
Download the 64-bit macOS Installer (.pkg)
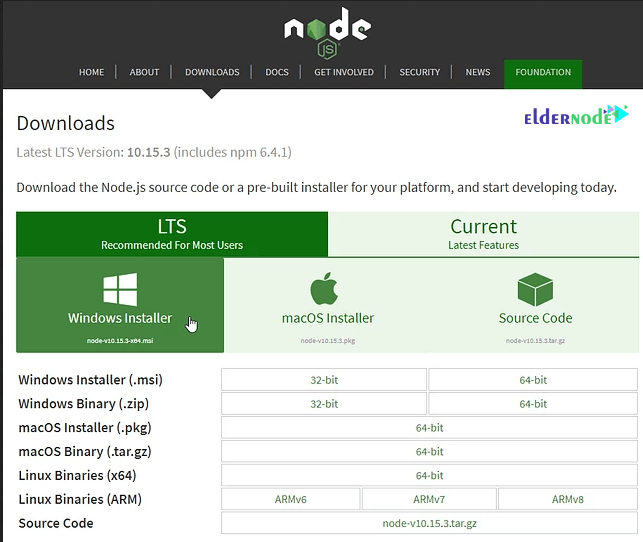coord(429,428)
